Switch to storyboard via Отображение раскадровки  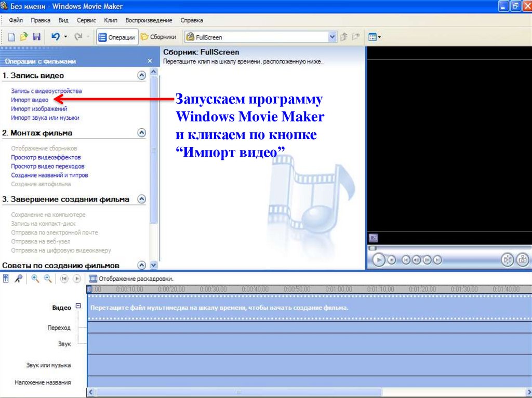coord(130,279)
